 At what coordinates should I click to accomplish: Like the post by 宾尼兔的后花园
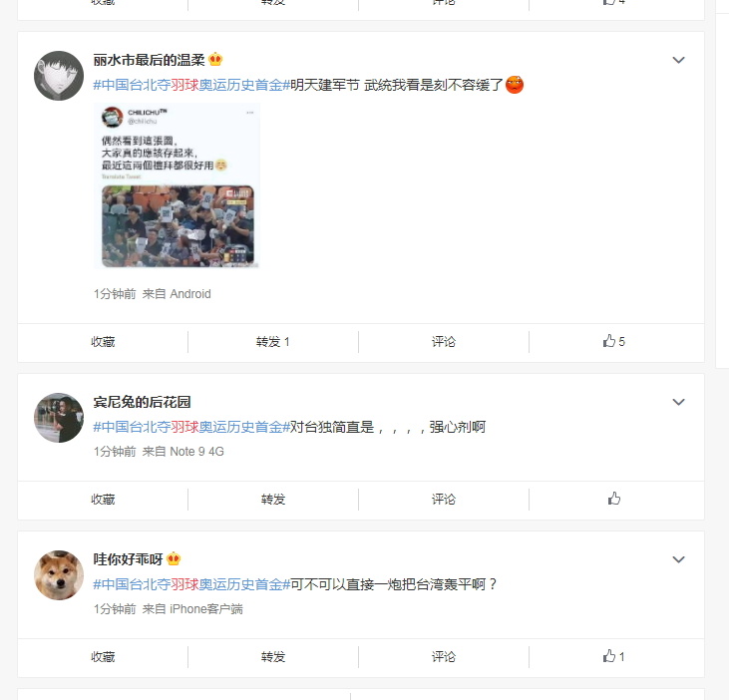(613, 499)
